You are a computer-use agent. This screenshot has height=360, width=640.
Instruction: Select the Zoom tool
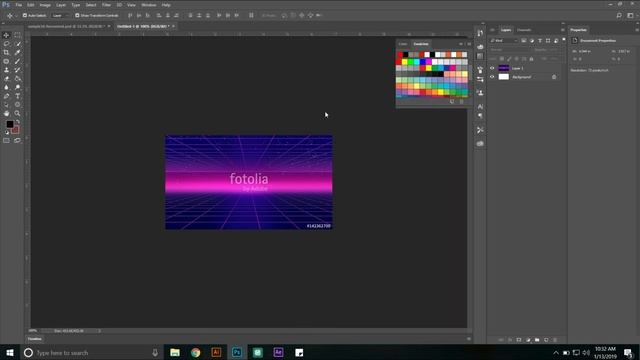18,113
